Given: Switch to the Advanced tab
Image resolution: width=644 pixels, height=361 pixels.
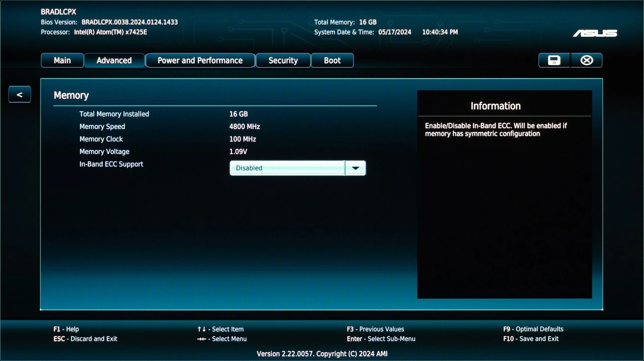Looking at the screenshot, I should click(114, 60).
